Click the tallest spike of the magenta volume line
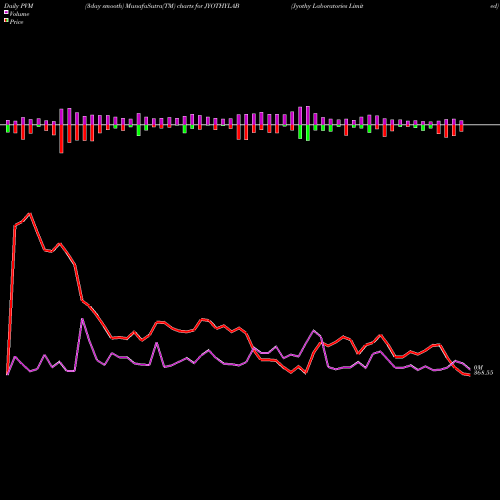Screen dimensions: 500x500 tap(82, 319)
